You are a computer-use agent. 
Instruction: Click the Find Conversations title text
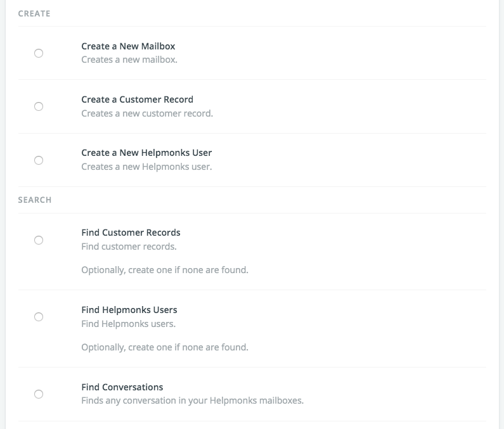122,387
